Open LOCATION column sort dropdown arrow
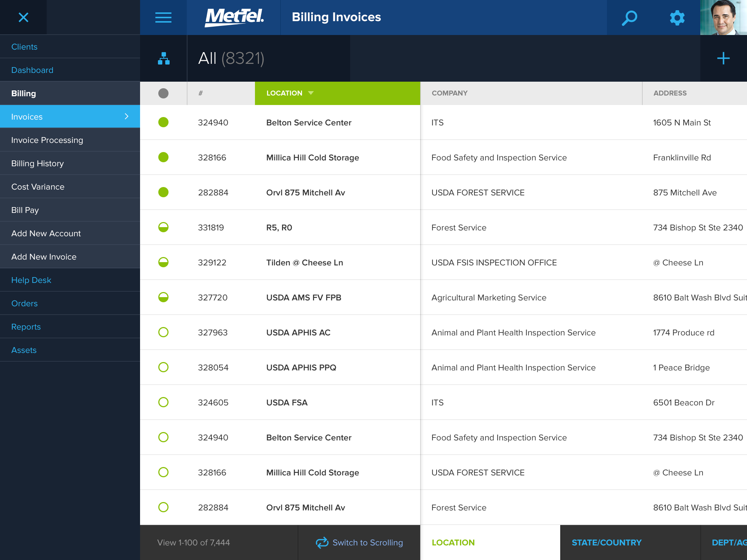Image resolution: width=747 pixels, height=560 pixels. [311, 93]
